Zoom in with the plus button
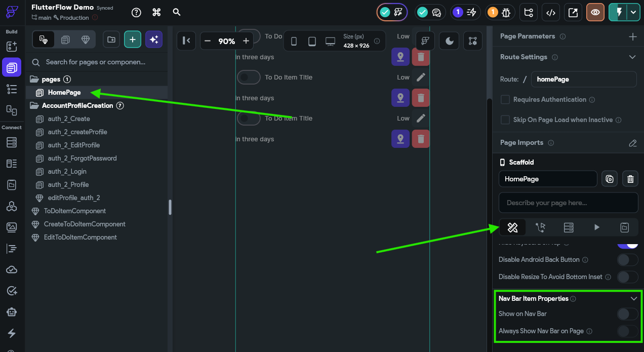This screenshot has height=352, width=644. (246, 41)
